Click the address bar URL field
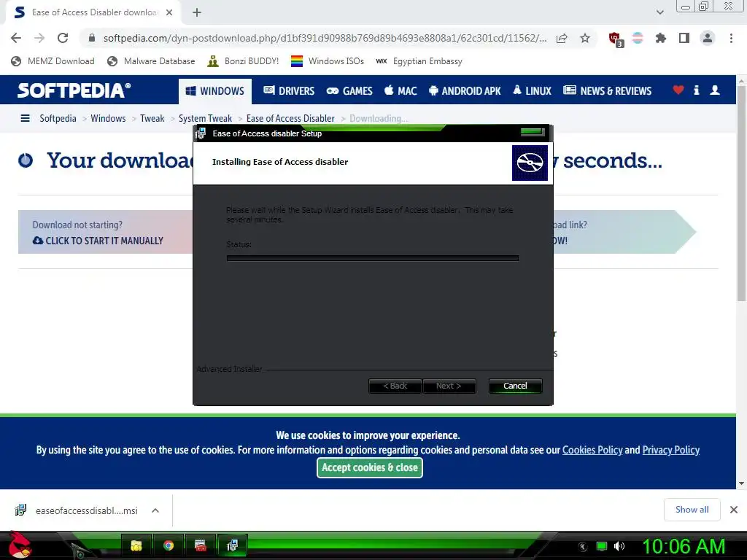This screenshot has width=747, height=560. (x=325, y=38)
